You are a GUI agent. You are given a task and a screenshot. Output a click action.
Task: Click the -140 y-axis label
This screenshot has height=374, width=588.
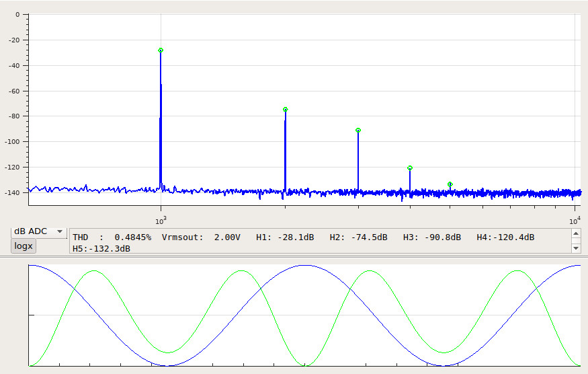point(12,192)
